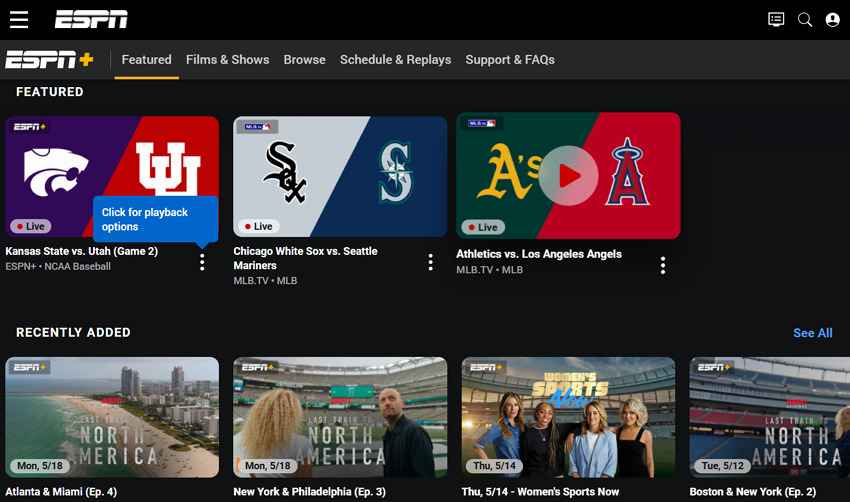Open options for White Sox vs. Mariners
Image resolution: width=850 pixels, height=502 pixels.
tap(430, 262)
